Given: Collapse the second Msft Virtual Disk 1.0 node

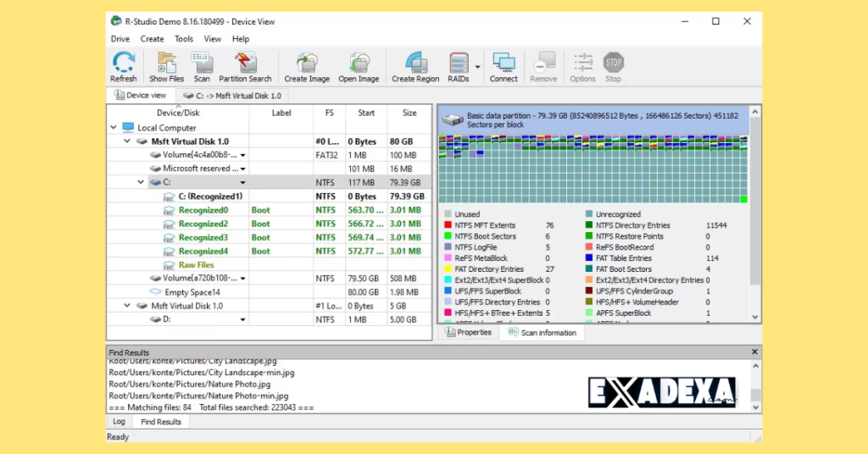Looking at the screenshot, I should point(127,306).
